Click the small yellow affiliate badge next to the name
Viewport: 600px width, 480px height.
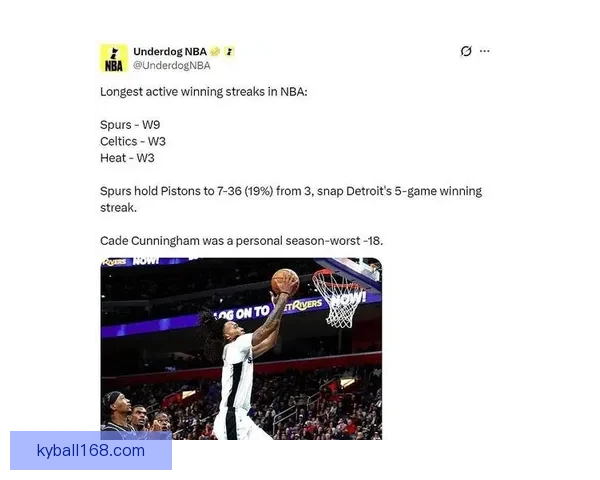coord(229,51)
